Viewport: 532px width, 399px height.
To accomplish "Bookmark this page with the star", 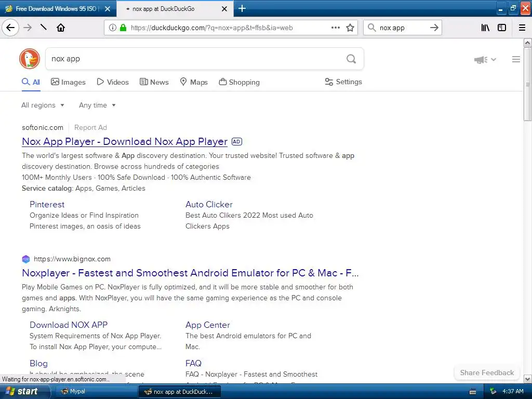I will (x=350, y=28).
